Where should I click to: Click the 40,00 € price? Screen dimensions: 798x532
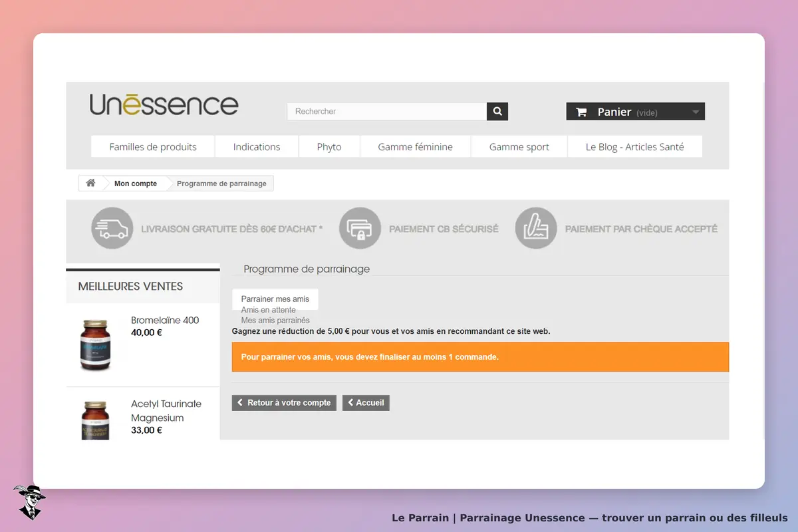coord(146,332)
